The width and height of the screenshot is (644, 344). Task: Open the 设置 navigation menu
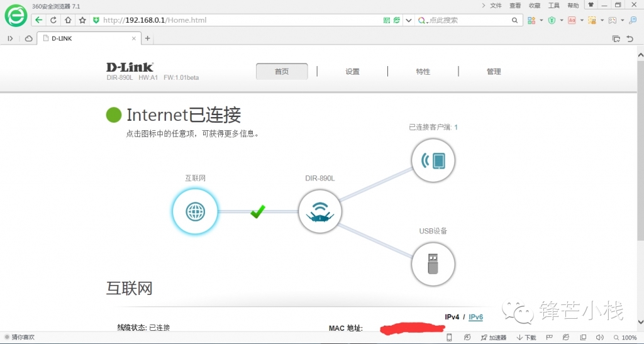point(352,72)
